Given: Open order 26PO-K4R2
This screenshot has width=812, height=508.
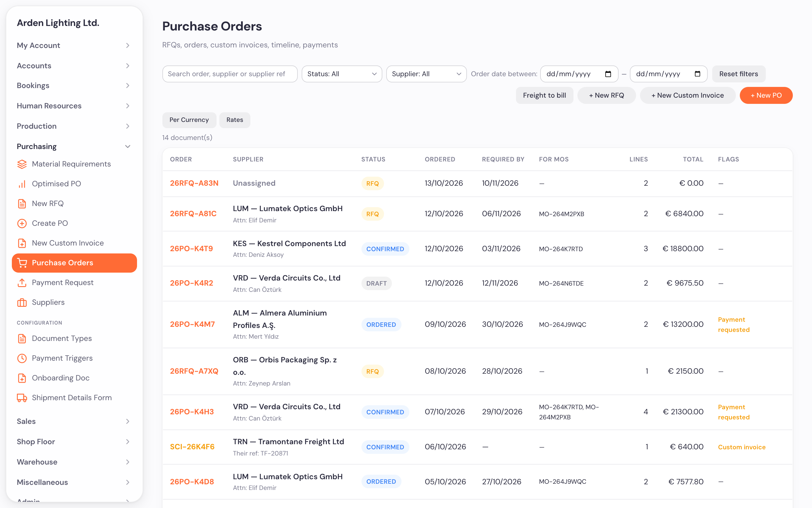Looking at the screenshot, I should 191,283.
